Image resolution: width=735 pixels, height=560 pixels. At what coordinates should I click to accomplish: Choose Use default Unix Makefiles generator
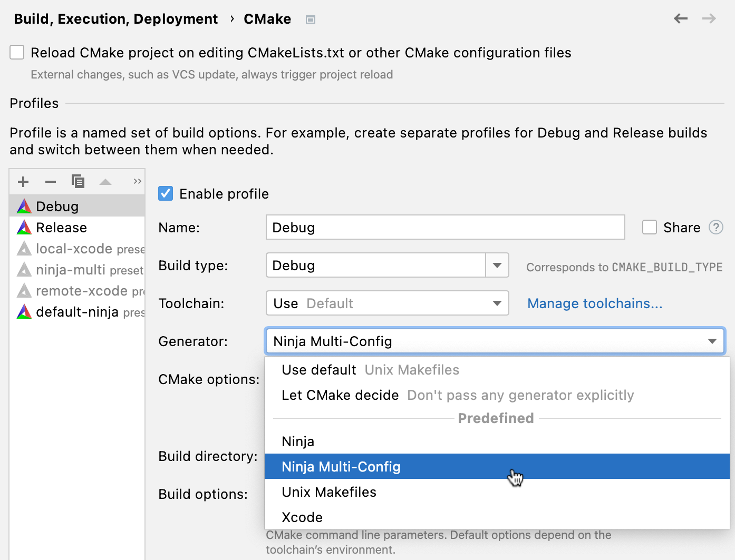coord(497,370)
